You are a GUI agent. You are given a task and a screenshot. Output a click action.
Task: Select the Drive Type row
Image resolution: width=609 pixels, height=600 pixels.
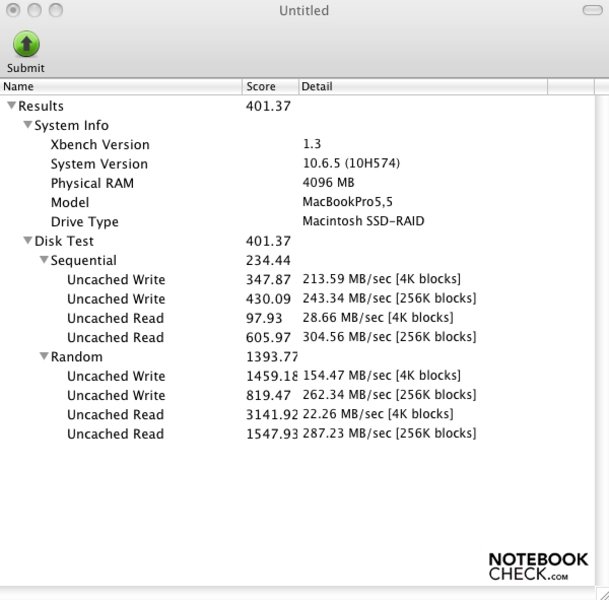click(x=297, y=221)
